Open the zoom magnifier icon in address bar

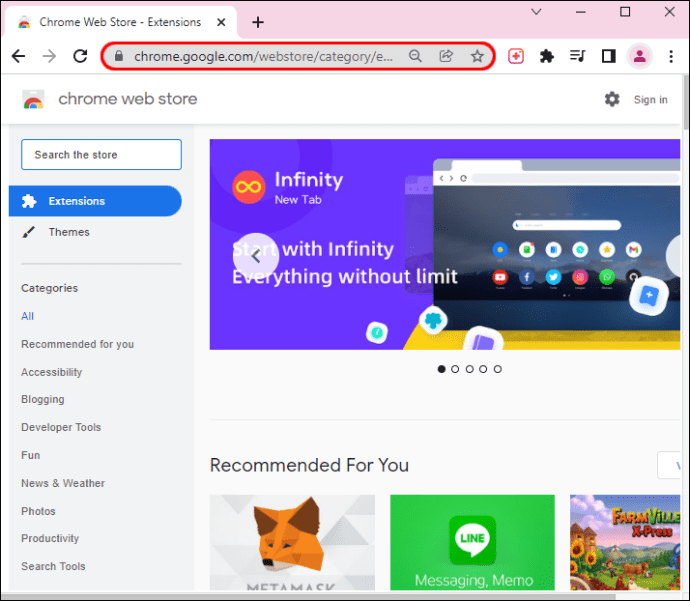[415, 56]
